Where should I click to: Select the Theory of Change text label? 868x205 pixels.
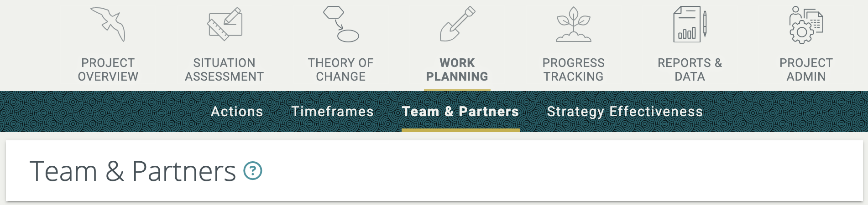341,70
